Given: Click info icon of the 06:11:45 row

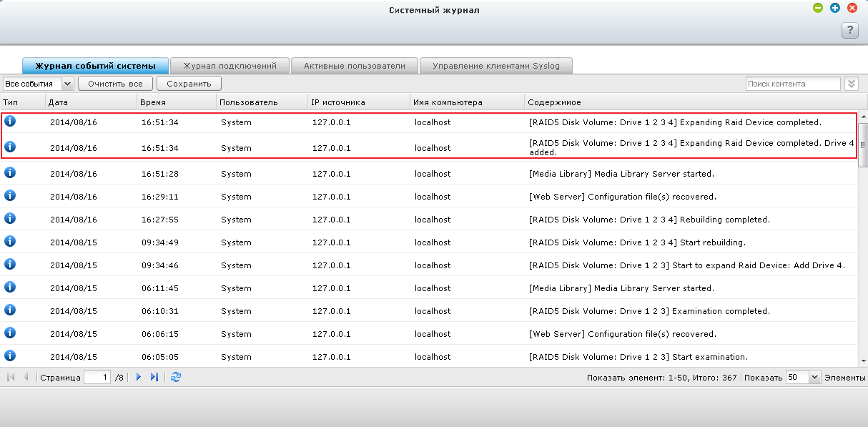Looking at the screenshot, I should [10, 287].
